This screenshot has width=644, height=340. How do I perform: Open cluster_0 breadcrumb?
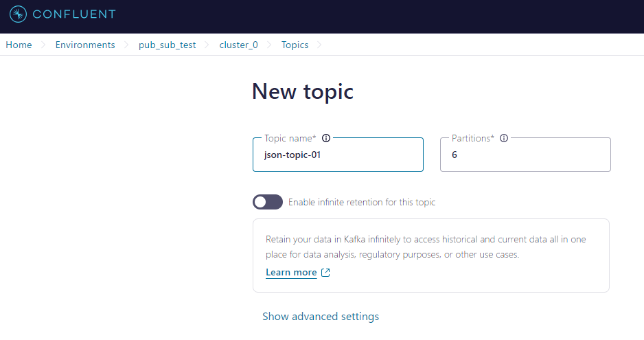(x=239, y=45)
